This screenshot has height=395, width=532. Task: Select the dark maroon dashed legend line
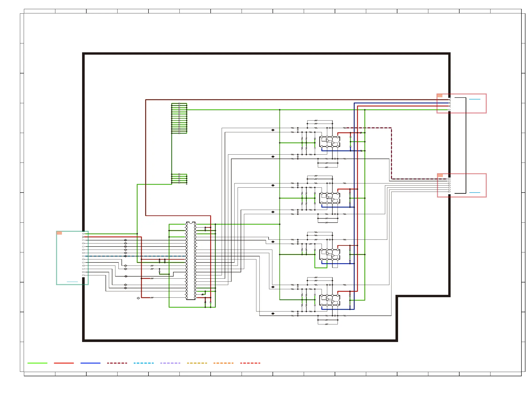coord(117,363)
